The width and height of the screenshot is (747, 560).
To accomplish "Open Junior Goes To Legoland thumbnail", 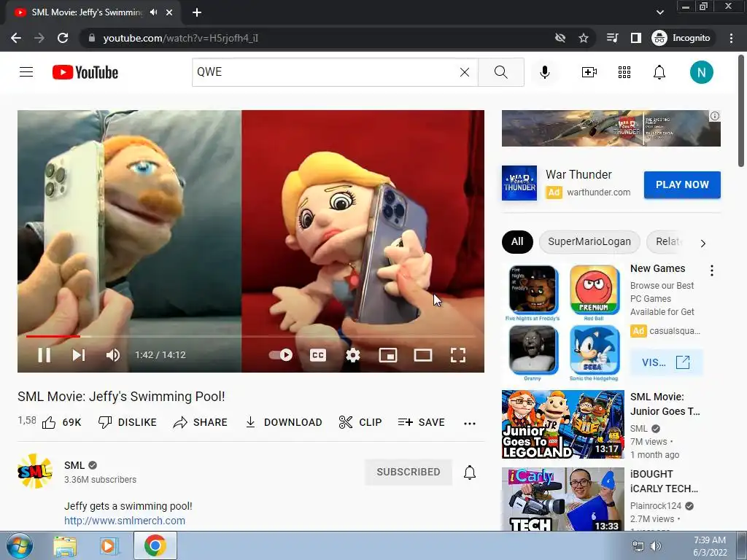I will [x=562, y=424].
